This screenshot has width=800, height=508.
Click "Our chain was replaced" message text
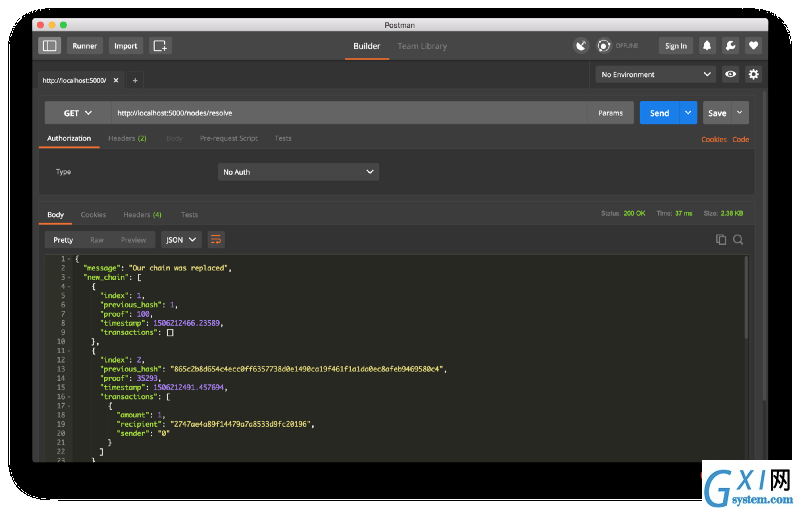click(179, 268)
